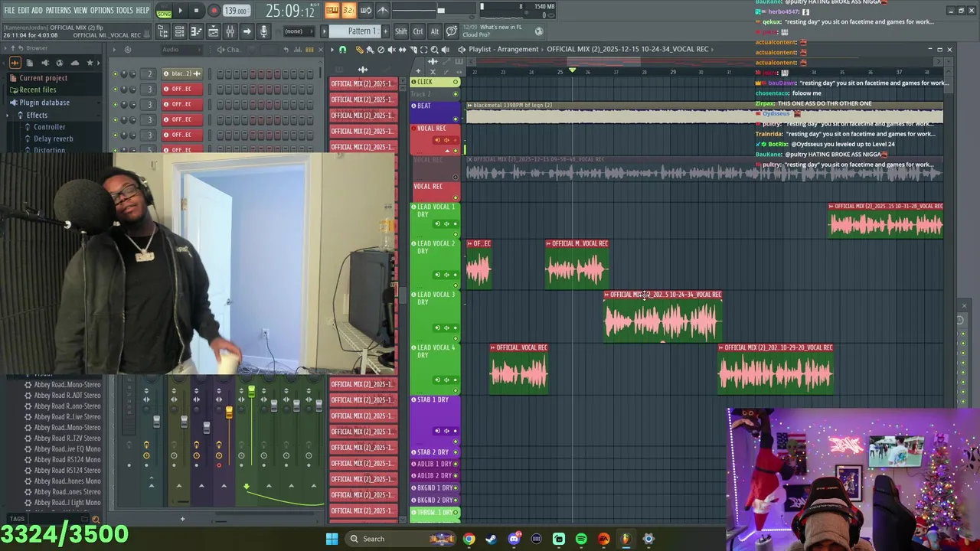Click the microphone recording icon in toolbar
The image size is (980, 551).
click(263, 31)
